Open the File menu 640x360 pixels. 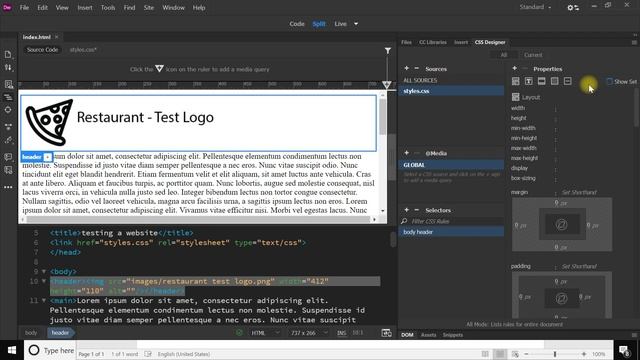pyautogui.click(x=24, y=7)
